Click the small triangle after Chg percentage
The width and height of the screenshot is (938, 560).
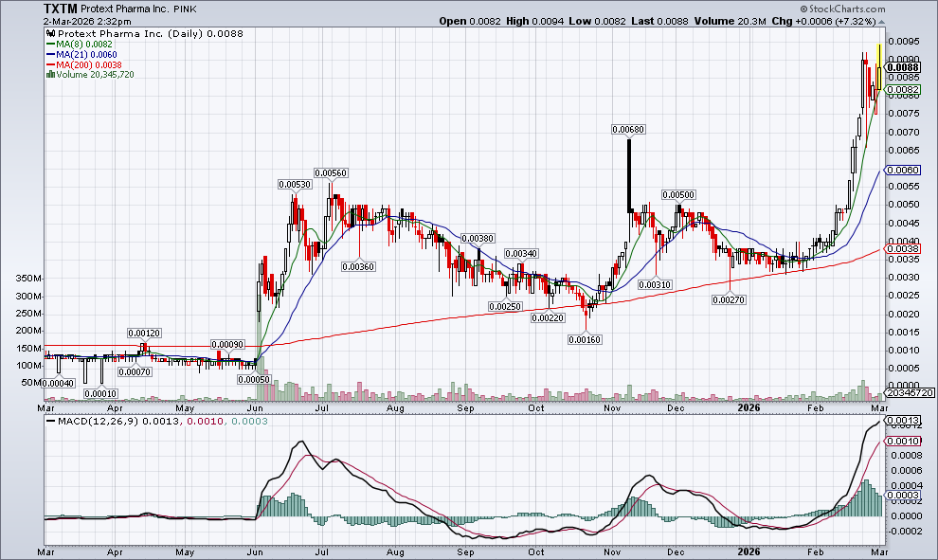[881, 22]
